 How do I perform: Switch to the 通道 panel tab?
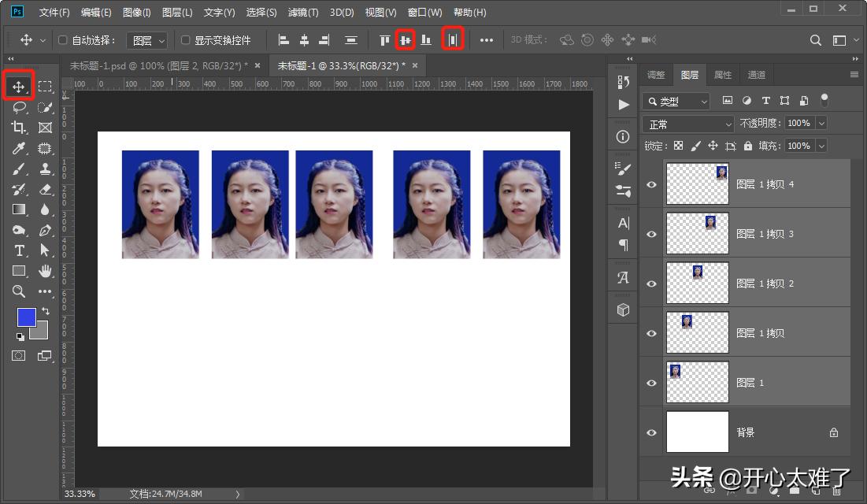point(756,74)
